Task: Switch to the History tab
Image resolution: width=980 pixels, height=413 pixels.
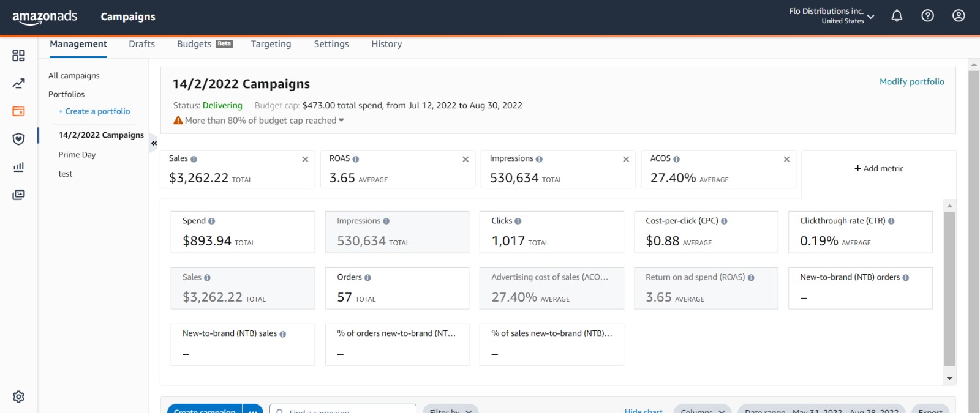Action: [386, 44]
